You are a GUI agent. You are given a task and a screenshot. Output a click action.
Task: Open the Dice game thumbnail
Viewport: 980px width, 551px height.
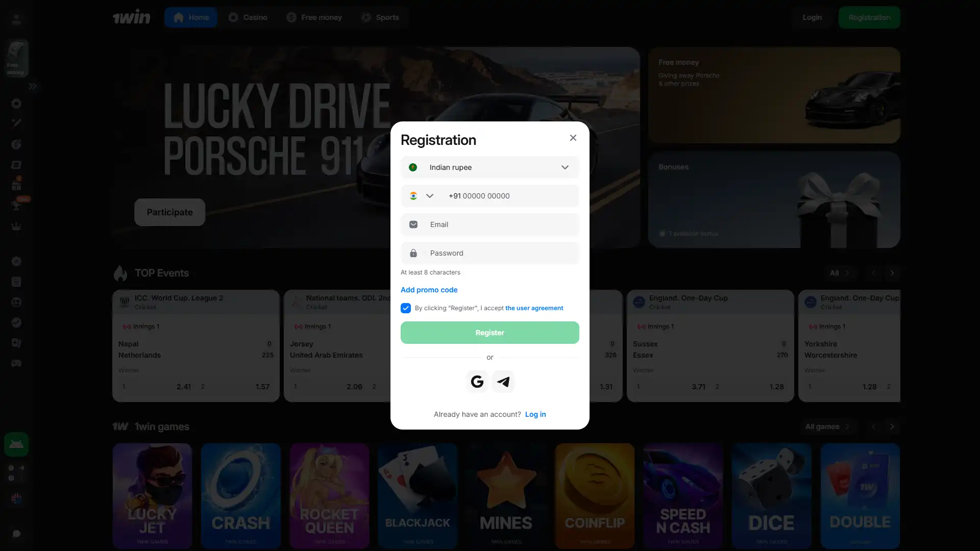(771, 496)
